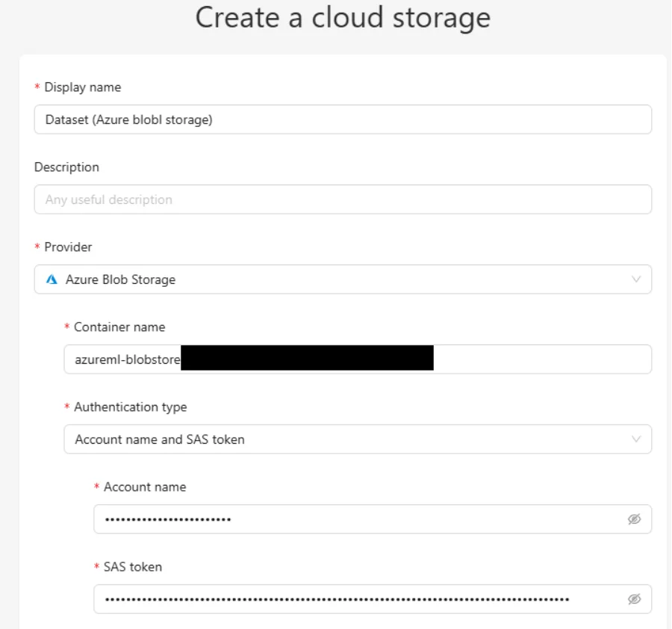Open the Provider dropdown
Screen dimensions: 672x629
343,279
